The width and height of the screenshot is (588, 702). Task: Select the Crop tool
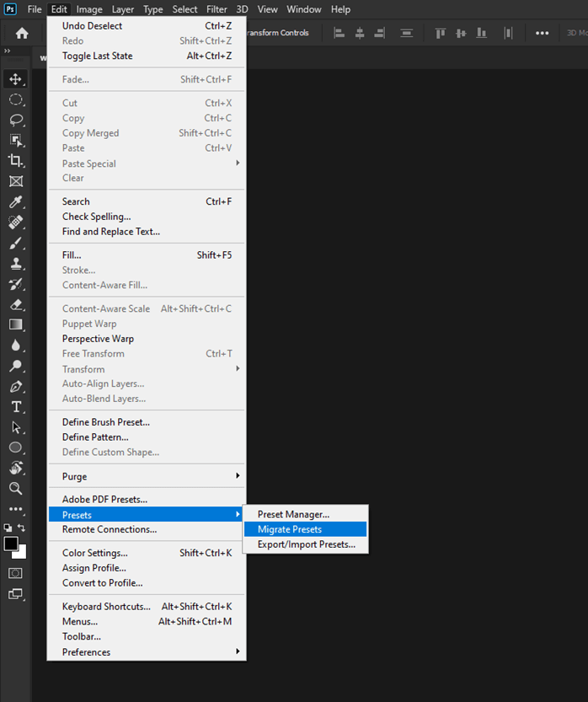[x=16, y=160]
